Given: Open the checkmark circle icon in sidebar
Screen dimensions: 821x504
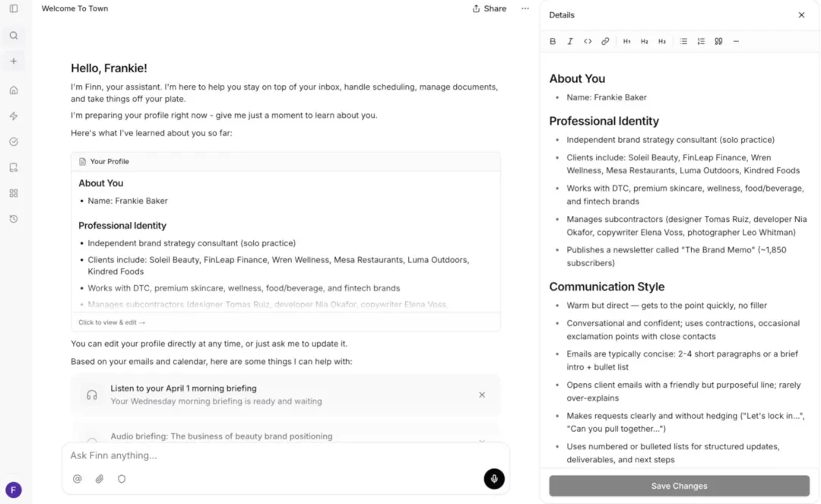Looking at the screenshot, I should coord(14,141).
